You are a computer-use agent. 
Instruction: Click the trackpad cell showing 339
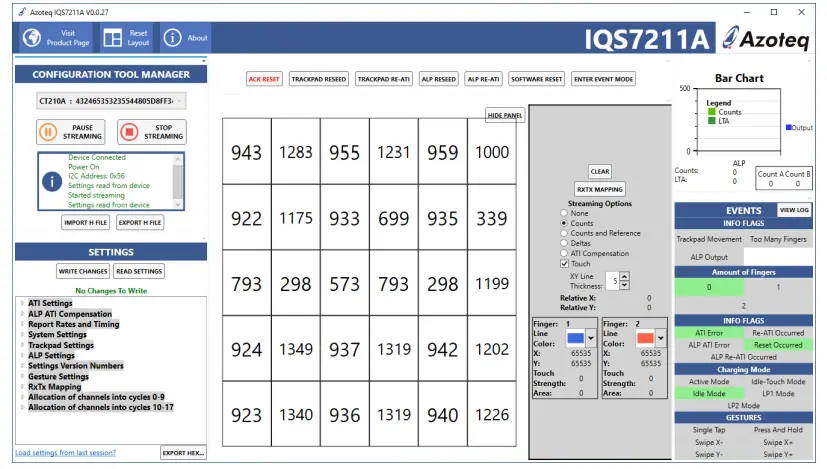[492, 217]
